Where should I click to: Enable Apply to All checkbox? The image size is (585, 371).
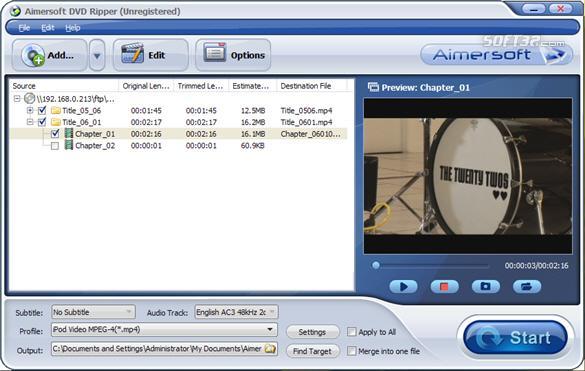(x=351, y=332)
